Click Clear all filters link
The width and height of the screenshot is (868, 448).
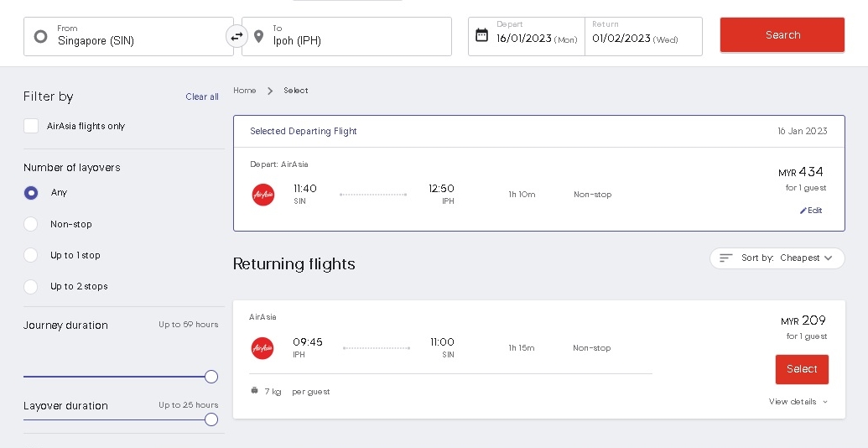pos(202,96)
